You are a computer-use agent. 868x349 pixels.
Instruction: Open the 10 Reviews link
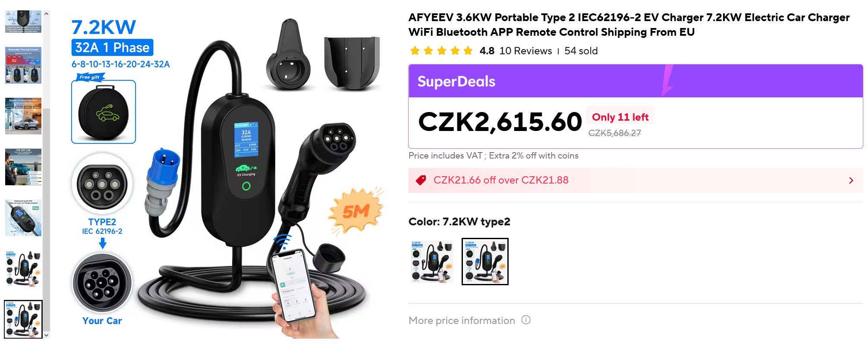tap(525, 51)
